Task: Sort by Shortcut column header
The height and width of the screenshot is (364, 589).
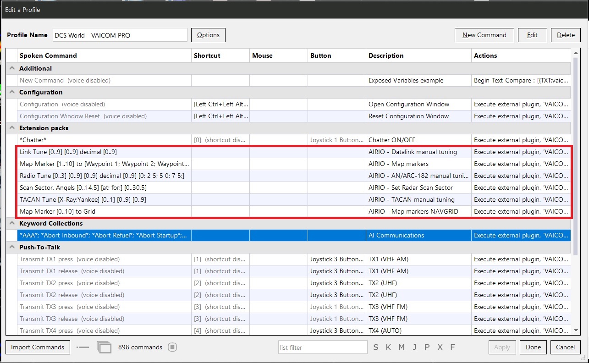Action: pyautogui.click(x=220, y=55)
